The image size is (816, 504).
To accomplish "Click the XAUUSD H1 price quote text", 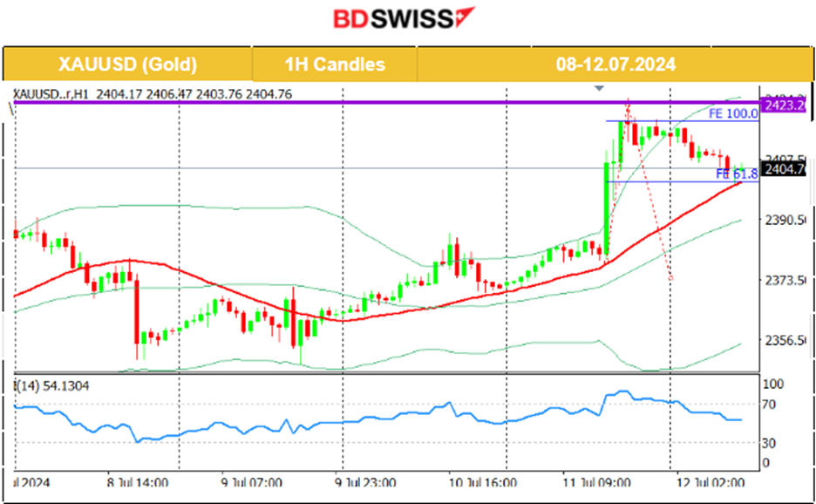I will point(153,94).
